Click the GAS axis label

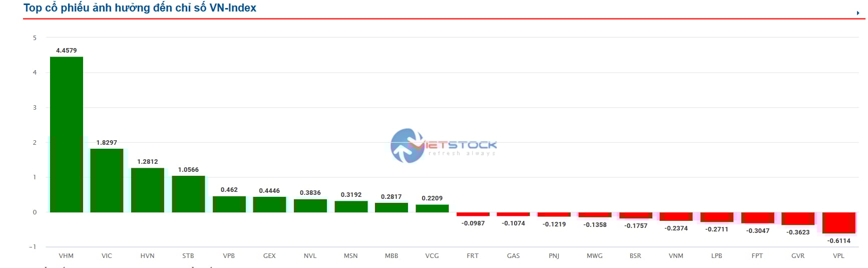514,256
